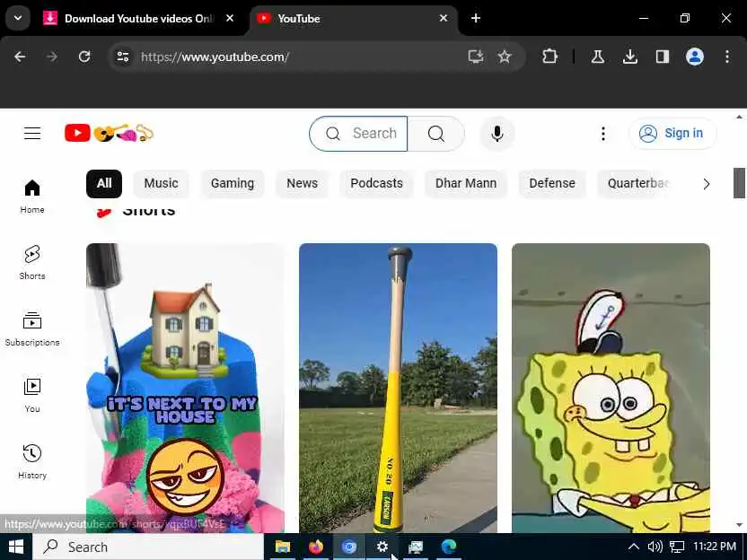This screenshot has width=747, height=560.
Task: Close the YouTube tab
Action: click(x=443, y=18)
